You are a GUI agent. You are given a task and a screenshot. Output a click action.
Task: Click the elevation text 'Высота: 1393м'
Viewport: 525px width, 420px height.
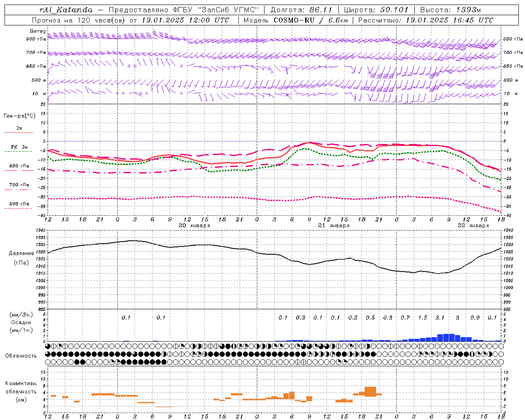point(450,10)
